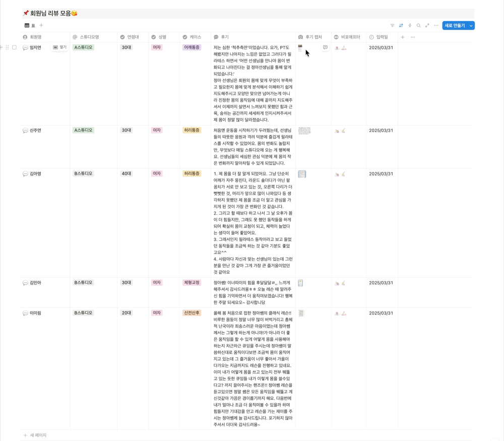Add a new view with plus icon
This screenshot has width=504, height=441.
41,25
